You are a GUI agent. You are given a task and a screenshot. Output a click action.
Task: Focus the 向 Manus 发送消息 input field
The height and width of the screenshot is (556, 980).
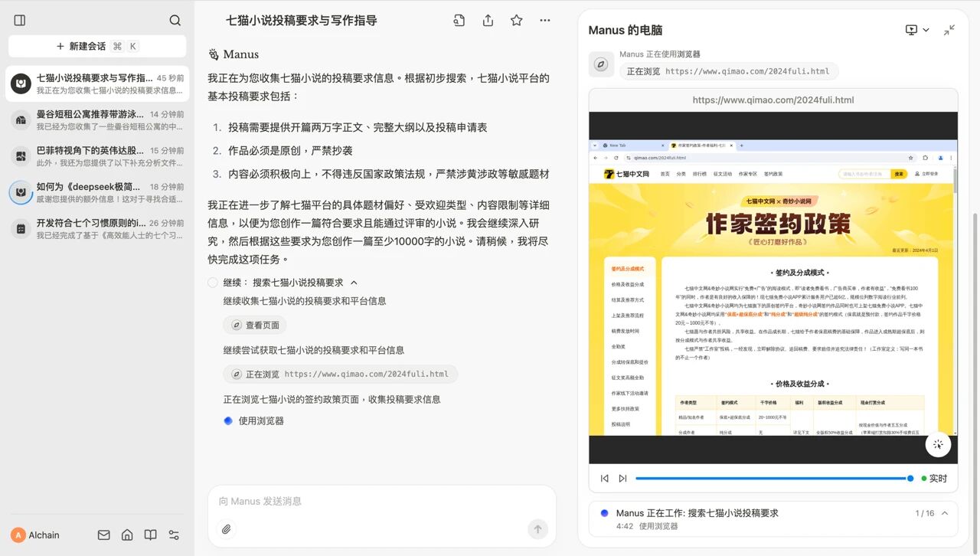tap(381, 501)
